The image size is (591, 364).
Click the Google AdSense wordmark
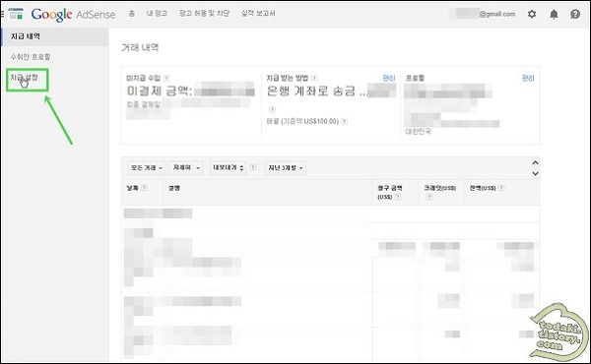pos(73,15)
